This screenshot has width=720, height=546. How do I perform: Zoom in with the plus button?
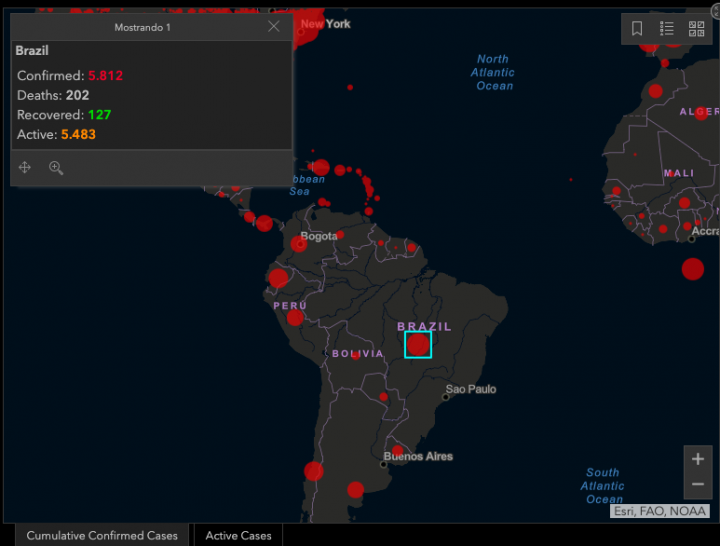pyautogui.click(x=698, y=459)
